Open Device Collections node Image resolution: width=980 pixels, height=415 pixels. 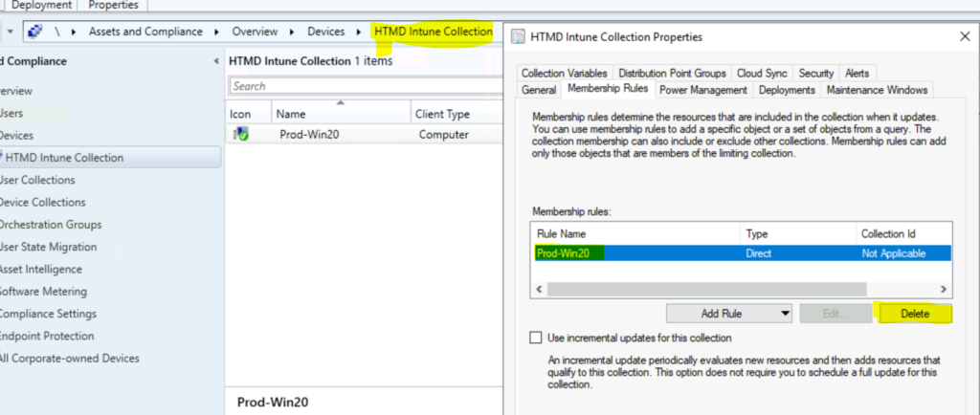coord(42,202)
